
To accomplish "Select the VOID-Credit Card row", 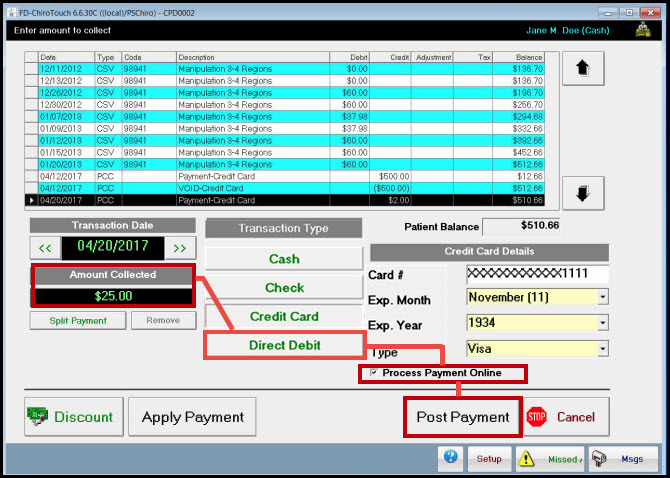I will (285, 188).
